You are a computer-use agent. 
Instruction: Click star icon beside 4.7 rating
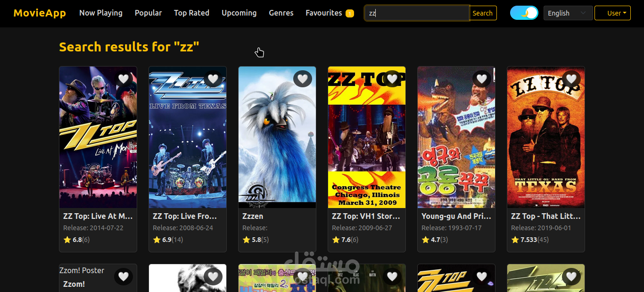pos(425,240)
